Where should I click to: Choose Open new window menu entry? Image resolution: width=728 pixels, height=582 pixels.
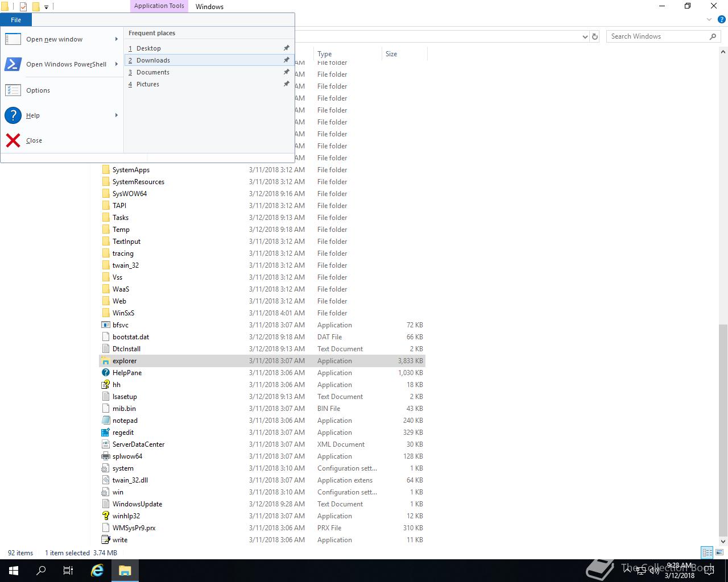(x=62, y=39)
